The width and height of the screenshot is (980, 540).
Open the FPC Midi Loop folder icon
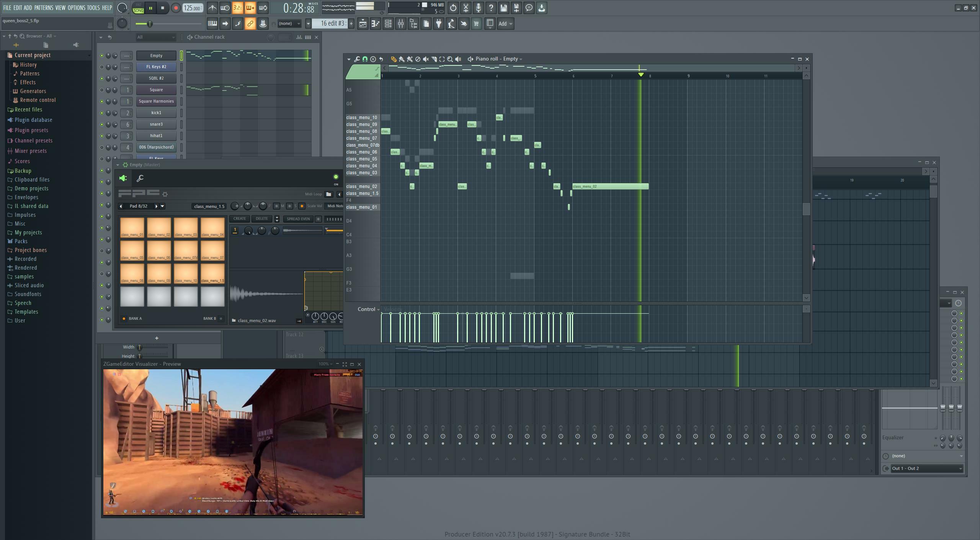click(328, 194)
